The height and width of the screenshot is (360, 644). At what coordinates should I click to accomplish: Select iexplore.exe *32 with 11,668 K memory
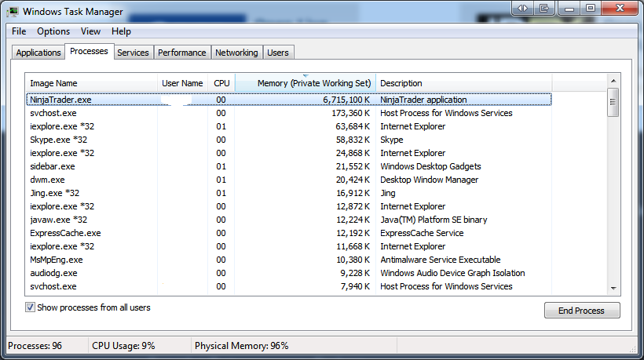(x=289, y=246)
